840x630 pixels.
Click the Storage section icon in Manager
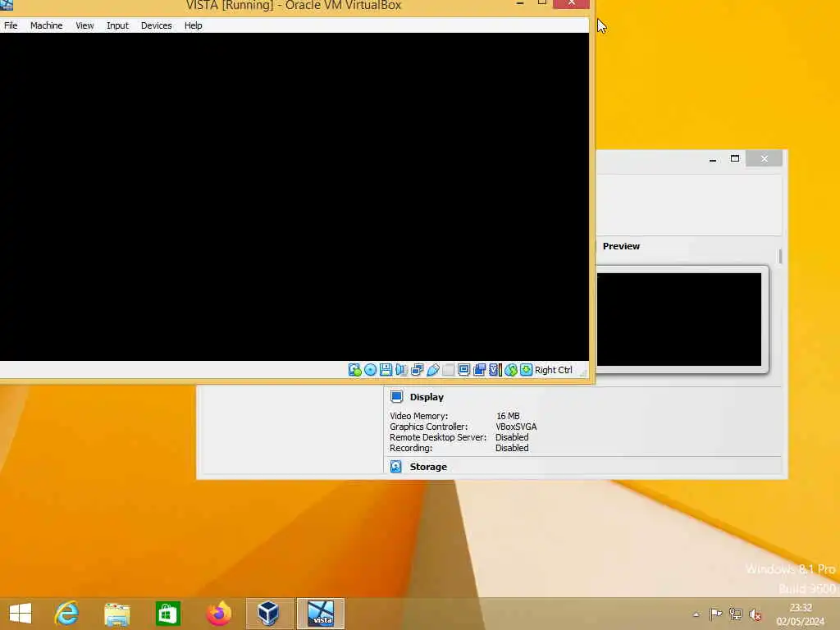(396, 467)
